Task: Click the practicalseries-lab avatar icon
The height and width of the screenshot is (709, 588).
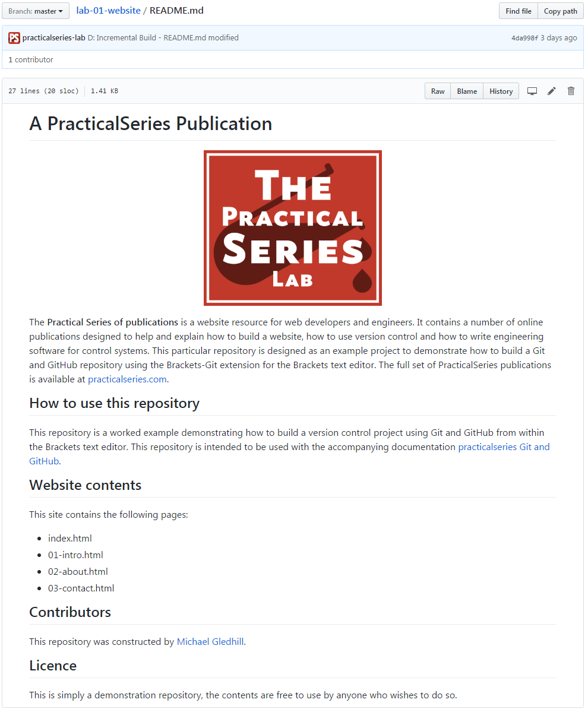Action: [14, 38]
